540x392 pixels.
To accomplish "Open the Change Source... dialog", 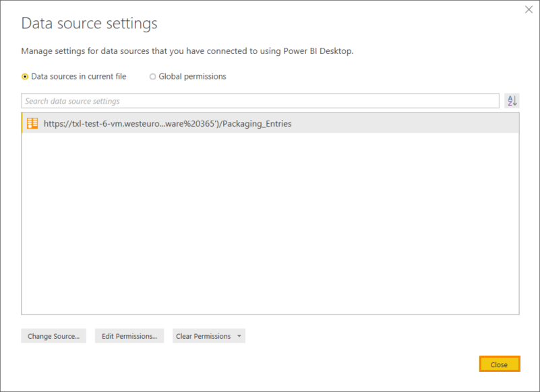I will (x=53, y=336).
